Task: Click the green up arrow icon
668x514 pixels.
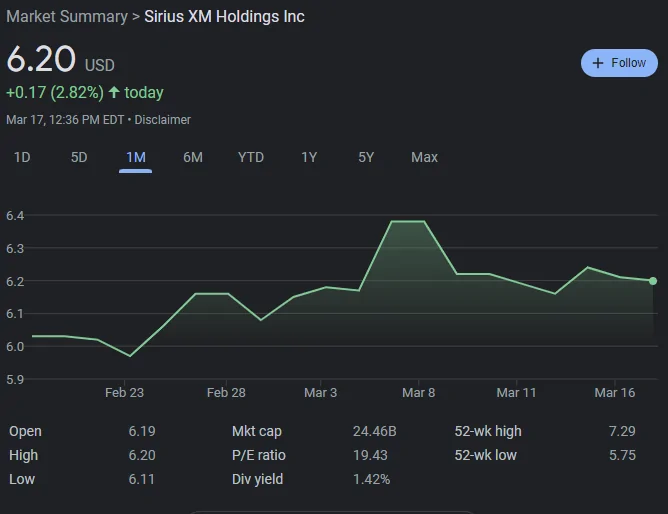Action: [x=114, y=92]
